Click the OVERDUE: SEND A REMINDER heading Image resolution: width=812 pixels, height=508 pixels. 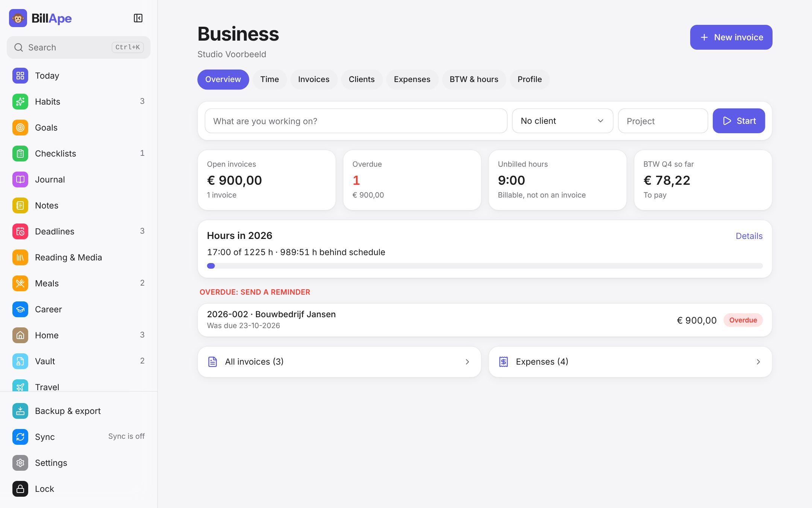click(255, 292)
